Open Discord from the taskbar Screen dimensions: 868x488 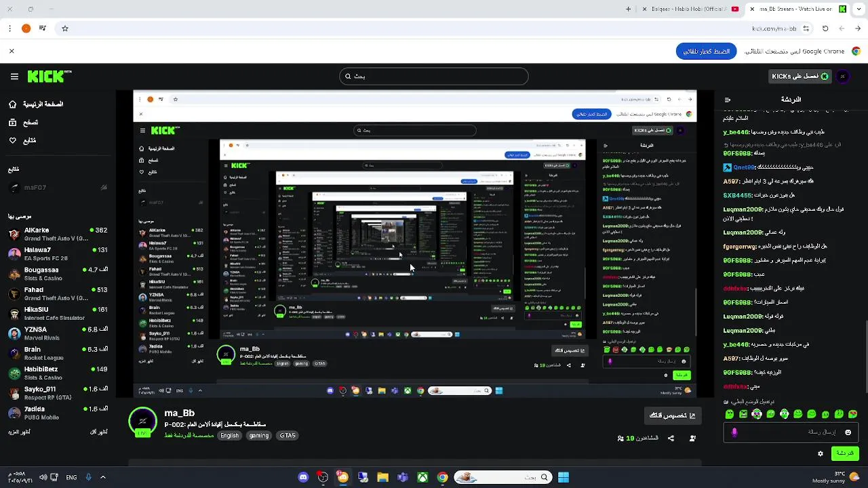(x=303, y=477)
